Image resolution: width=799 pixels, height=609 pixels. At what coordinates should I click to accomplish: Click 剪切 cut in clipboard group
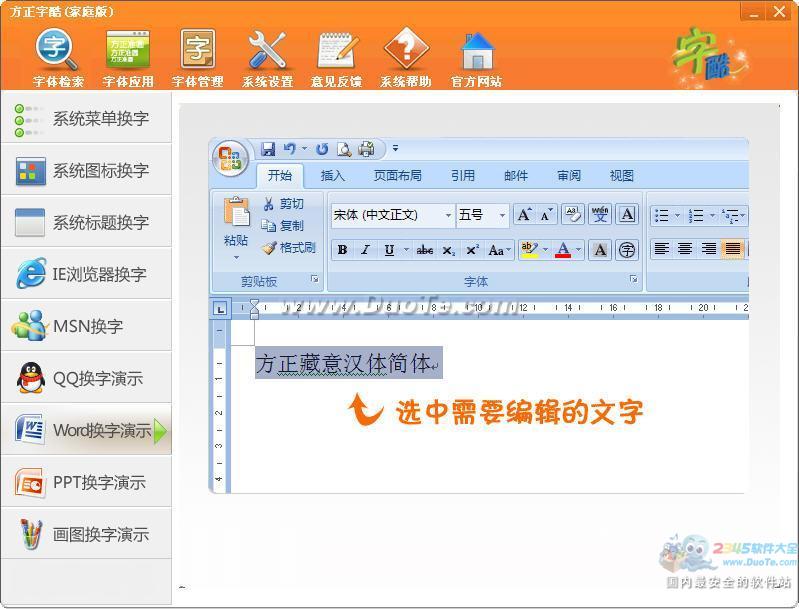coord(283,204)
